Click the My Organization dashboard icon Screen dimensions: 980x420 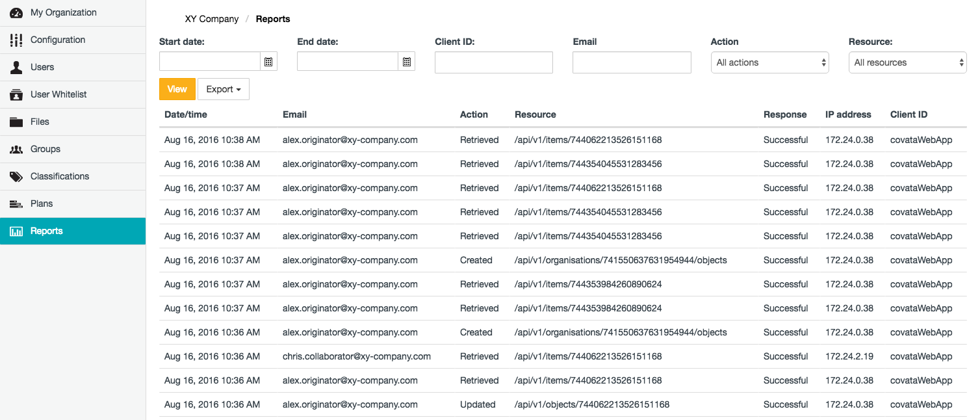pyautogui.click(x=16, y=13)
